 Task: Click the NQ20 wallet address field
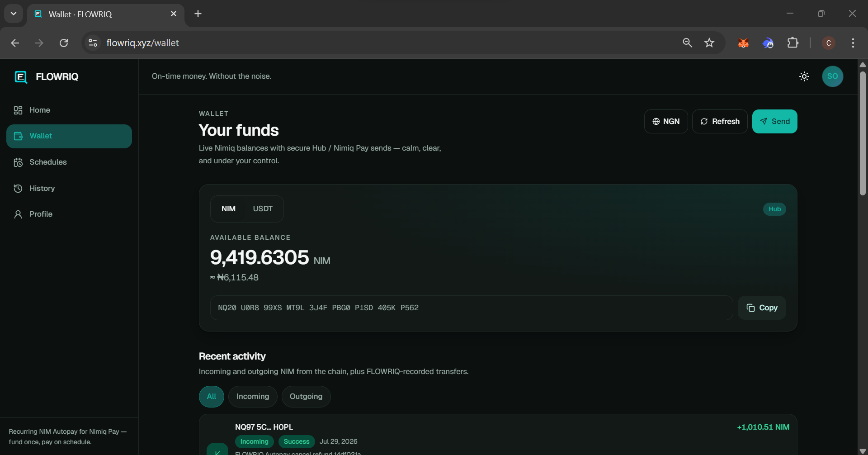pos(471,308)
